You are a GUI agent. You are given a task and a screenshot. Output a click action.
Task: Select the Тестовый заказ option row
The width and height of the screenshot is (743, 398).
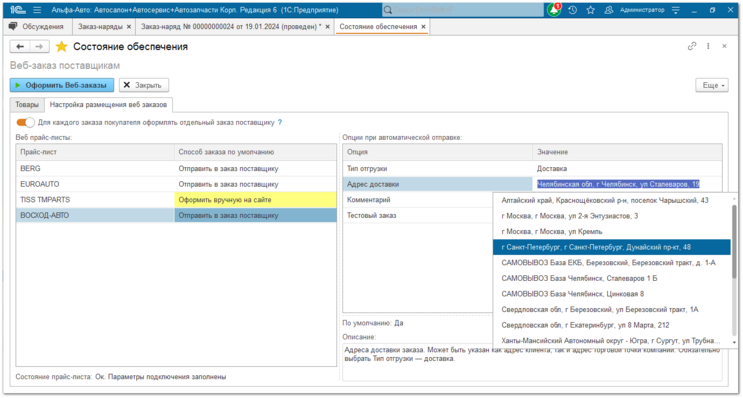pos(418,216)
